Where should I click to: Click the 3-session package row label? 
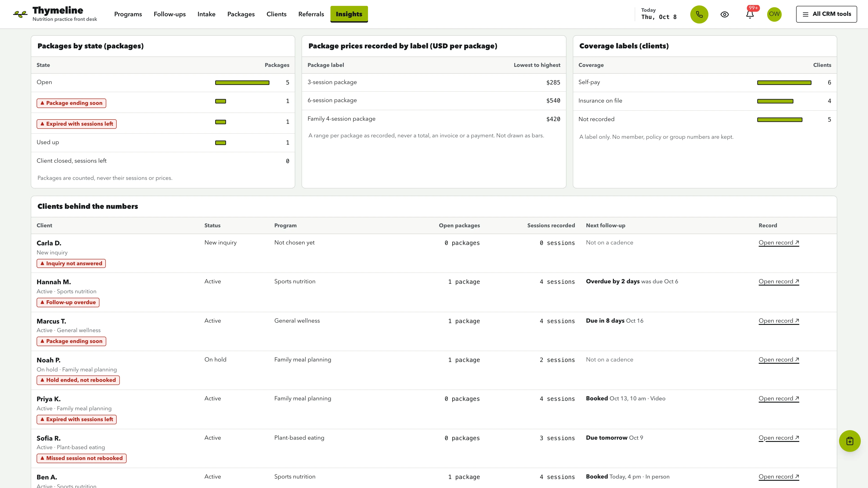click(x=332, y=82)
